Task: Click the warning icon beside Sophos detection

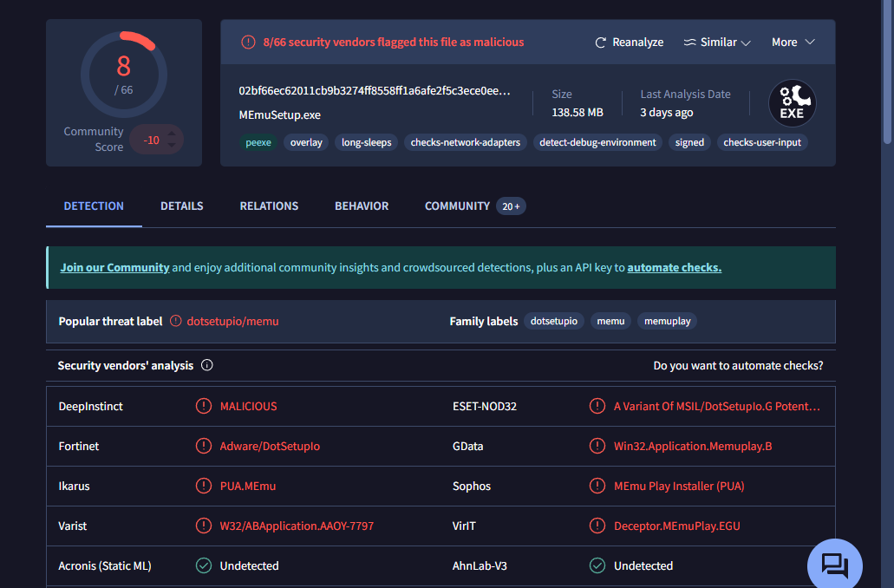Action: (x=597, y=486)
